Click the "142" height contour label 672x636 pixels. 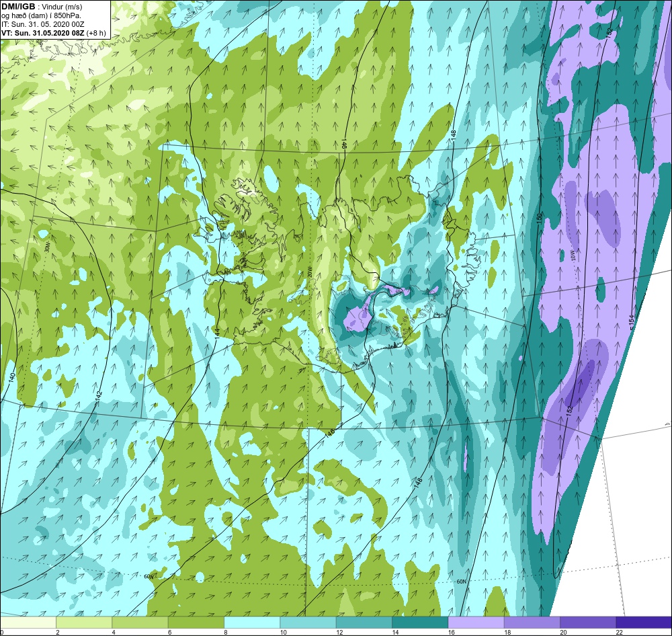tap(99, 395)
